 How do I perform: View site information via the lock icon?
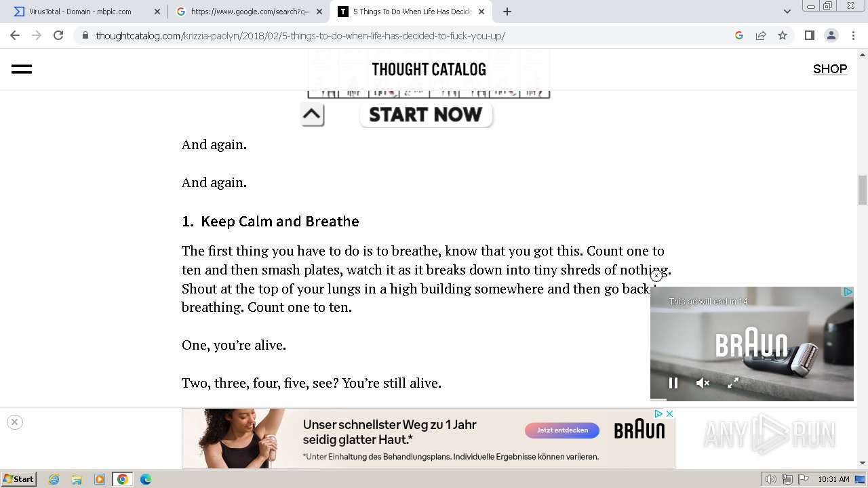coord(85,35)
